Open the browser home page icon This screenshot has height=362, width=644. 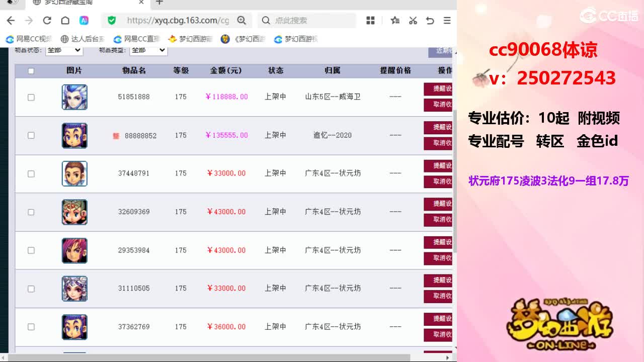click(x=65, y=21)
